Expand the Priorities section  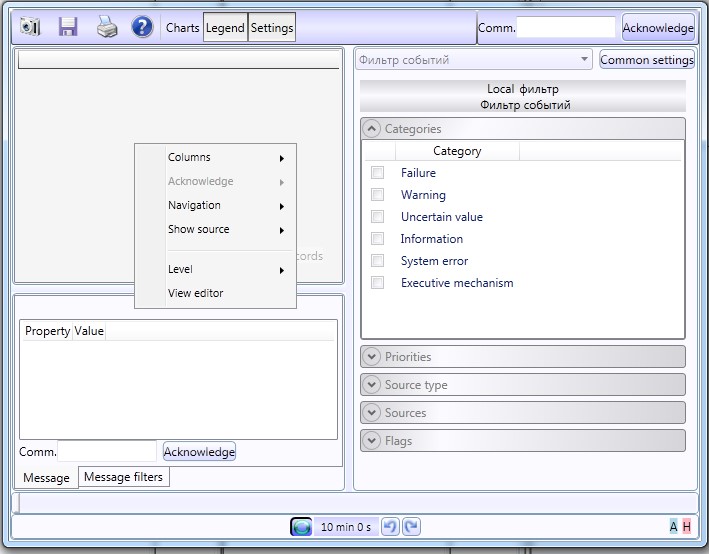click(371, 357)
